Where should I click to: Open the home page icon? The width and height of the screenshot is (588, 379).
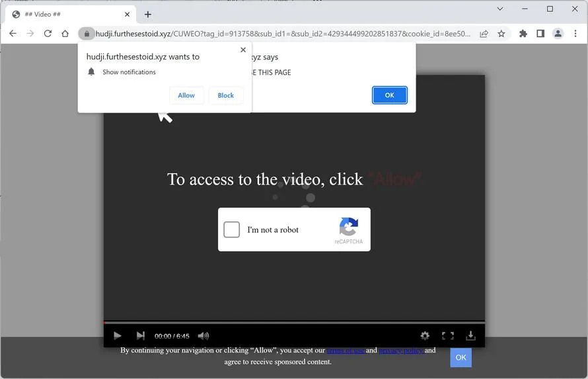click(x=65, y=33)
